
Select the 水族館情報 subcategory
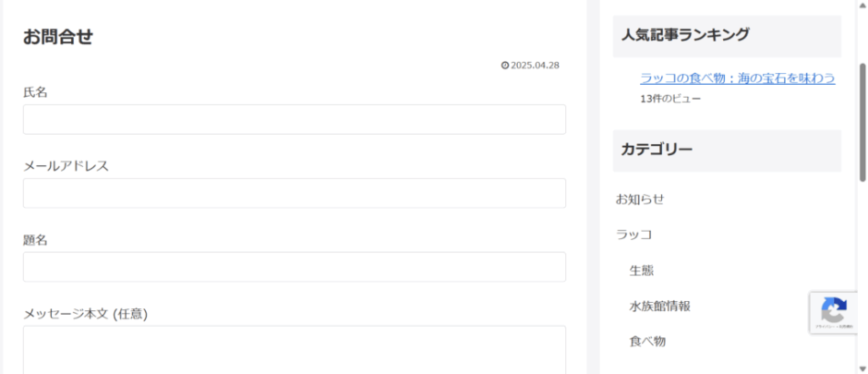[659, 306]
